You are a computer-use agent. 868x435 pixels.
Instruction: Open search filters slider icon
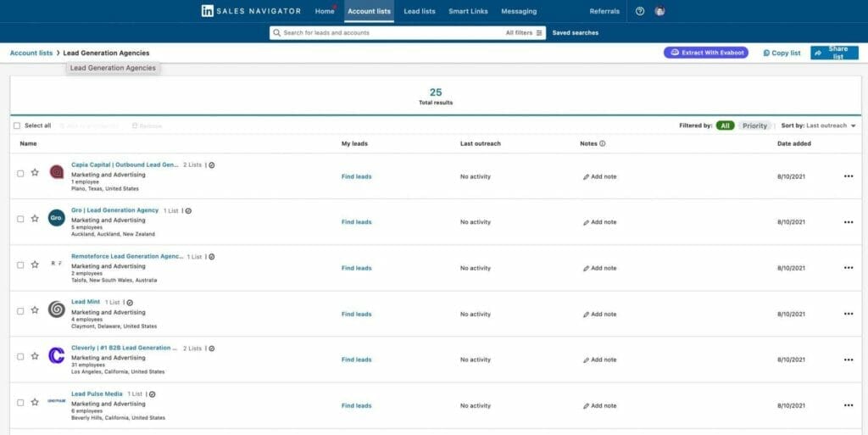click(x=539, y=33)
